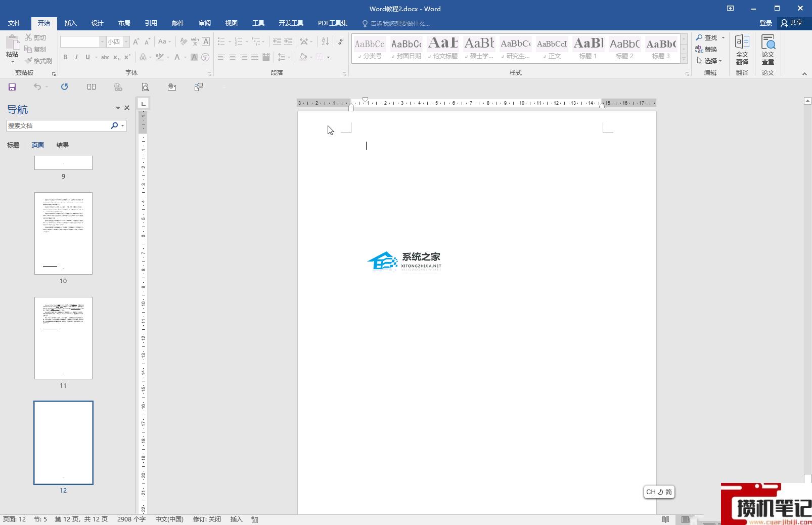Viewport: 812px width, 525px height.
Task: Click the Paper Check (论文查重) icon
Action: [768, 50]
